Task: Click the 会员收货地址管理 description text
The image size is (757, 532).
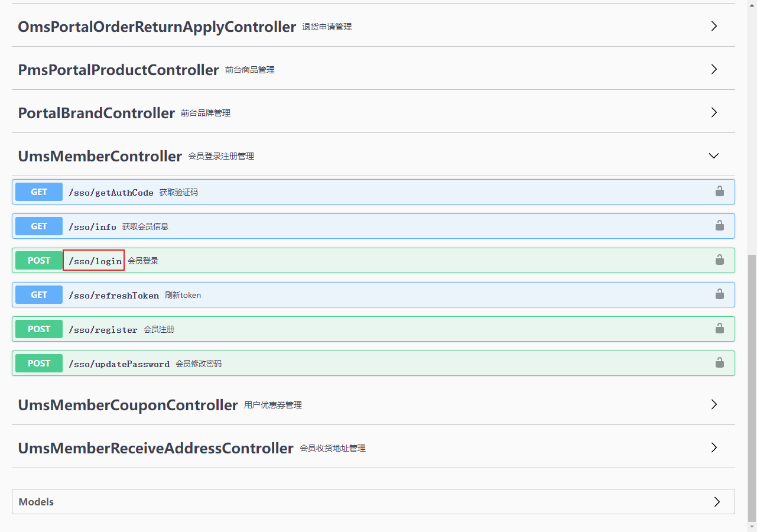Action: [x=333, y=448]
